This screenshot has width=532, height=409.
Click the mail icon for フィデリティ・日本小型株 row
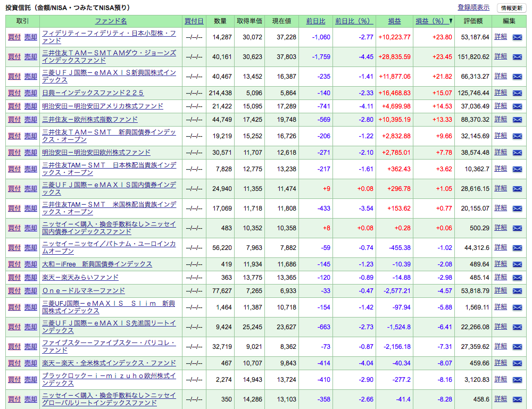(517, 37)
